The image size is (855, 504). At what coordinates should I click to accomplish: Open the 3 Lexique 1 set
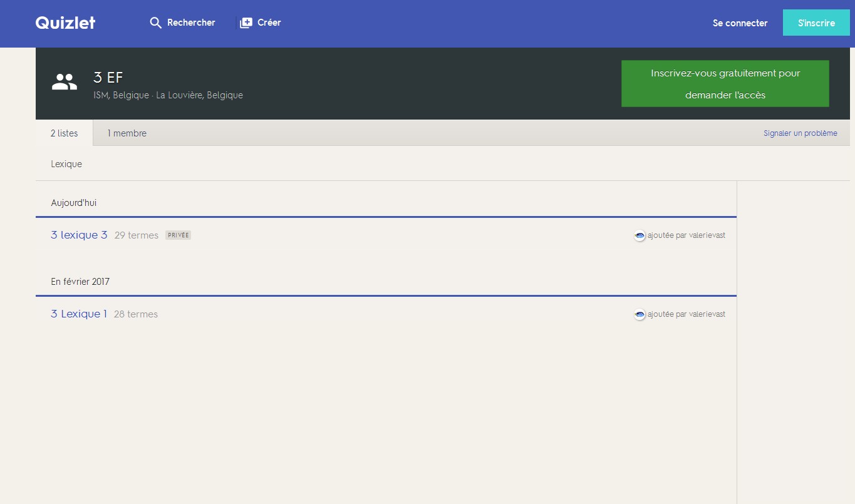[x=79, y=314]
